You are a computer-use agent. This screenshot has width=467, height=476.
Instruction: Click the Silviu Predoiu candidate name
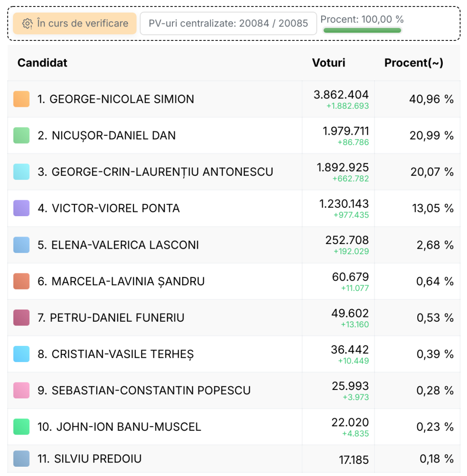(90, 459)
